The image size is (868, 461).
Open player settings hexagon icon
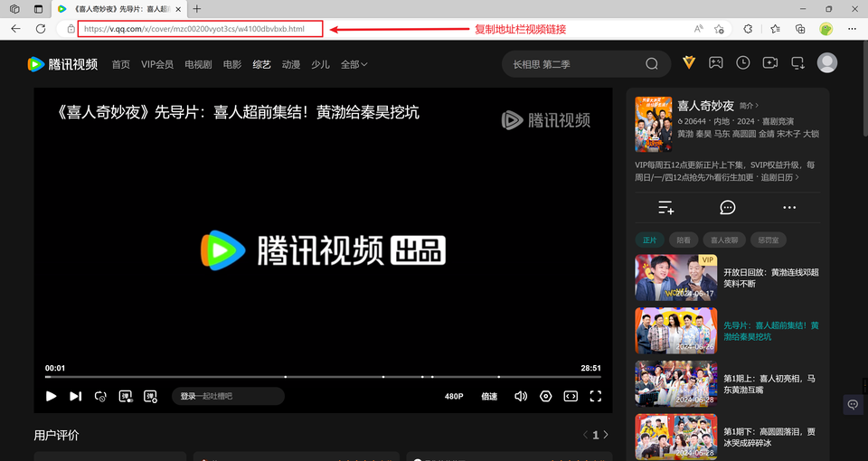(x=546, y=396)
